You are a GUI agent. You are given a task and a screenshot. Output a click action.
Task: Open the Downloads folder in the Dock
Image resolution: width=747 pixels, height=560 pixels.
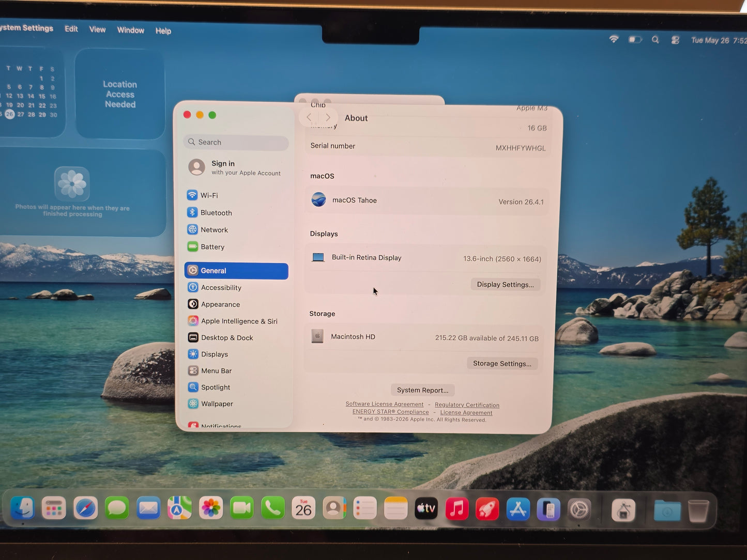pos(667,511)
